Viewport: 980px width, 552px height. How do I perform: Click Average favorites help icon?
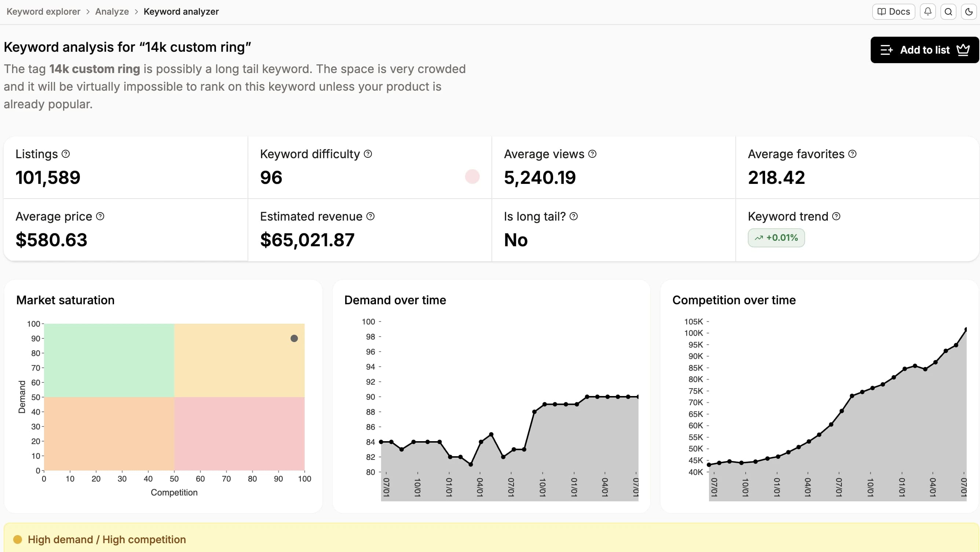pos(853,154)
